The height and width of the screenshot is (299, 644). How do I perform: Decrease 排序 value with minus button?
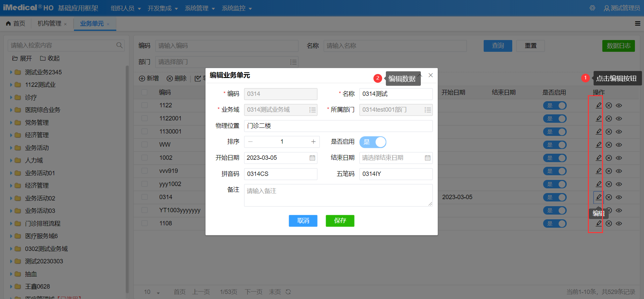click(250, 142)
